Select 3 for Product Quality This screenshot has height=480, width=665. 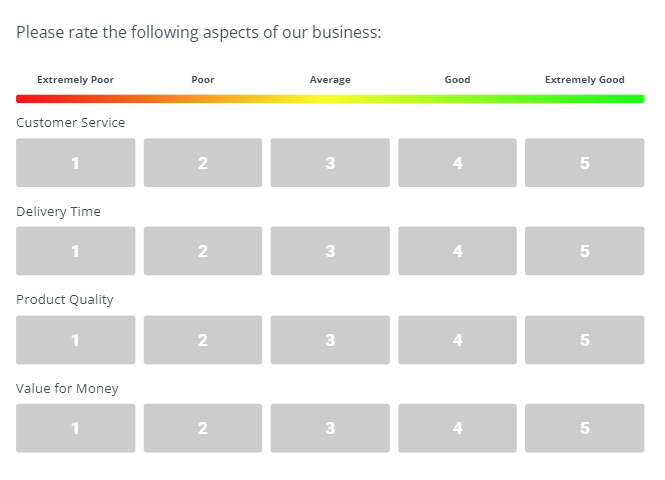coord(330,340)
